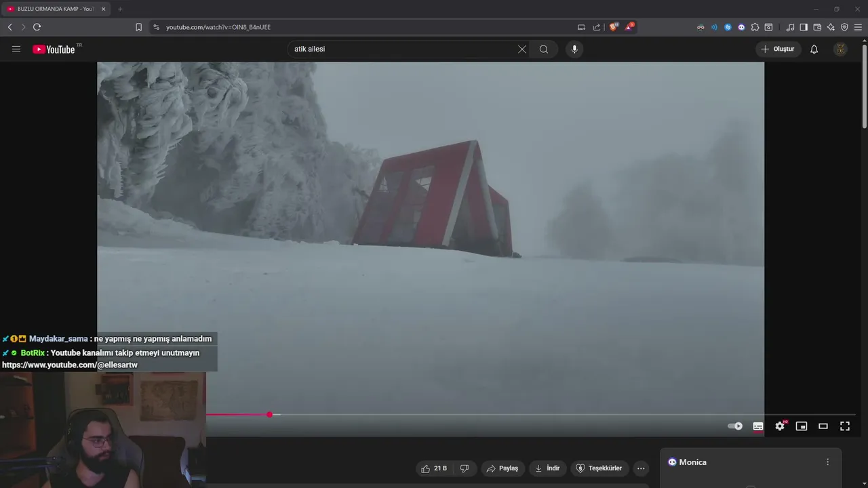The image size is (868, 488).
Task: Dislike the video with thumbs-down
Action: pos(465,468)
